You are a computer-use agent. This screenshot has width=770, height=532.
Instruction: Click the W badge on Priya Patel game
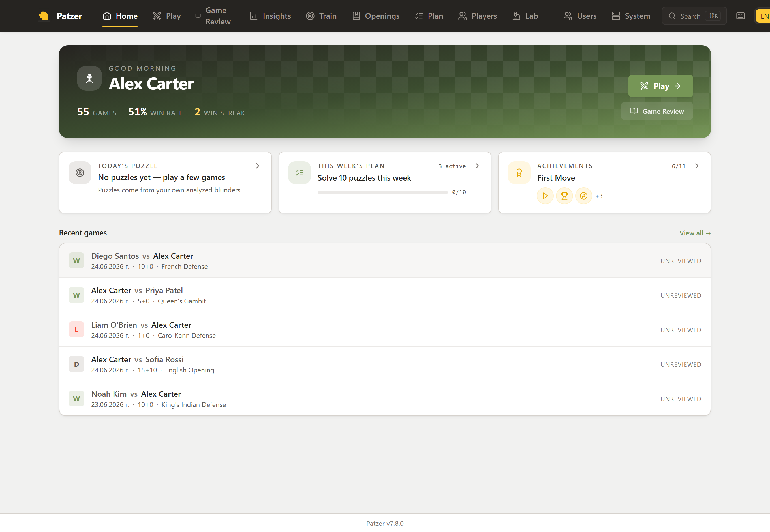[76, 295]
